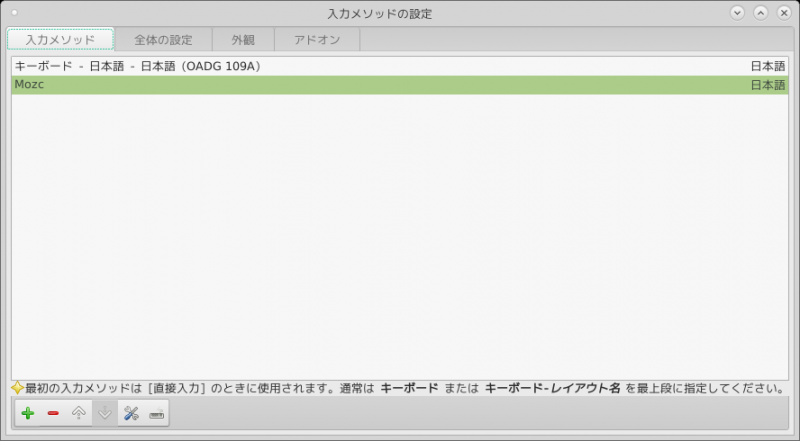Switch to the 全体の設定 tab
The image size is (800, 441).
pos(163,40)
